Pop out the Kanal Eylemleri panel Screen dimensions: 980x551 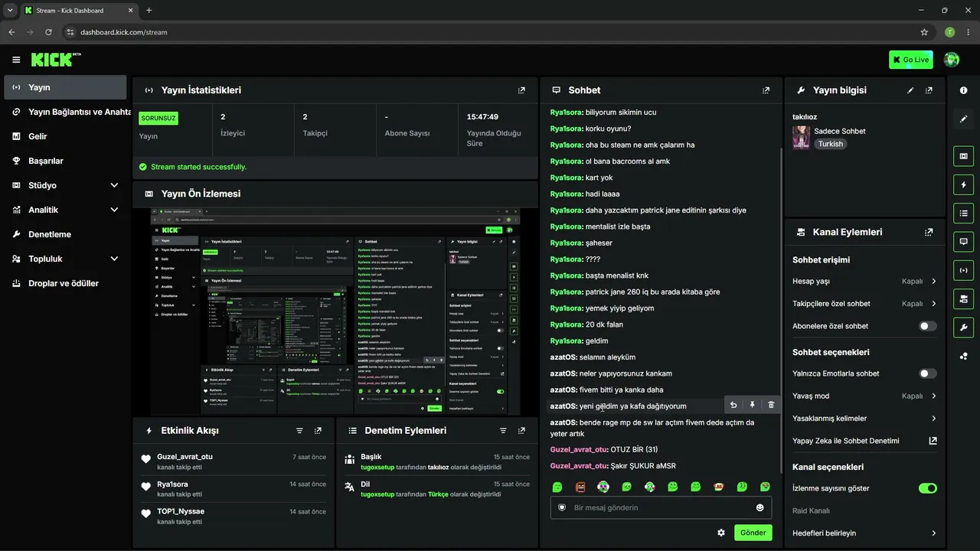[929, 232]
